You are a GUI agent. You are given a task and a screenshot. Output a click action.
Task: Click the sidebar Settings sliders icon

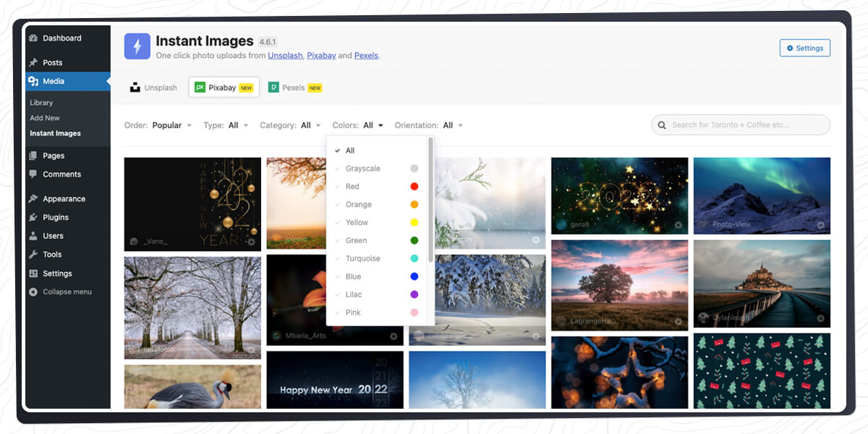click(33, 273)
